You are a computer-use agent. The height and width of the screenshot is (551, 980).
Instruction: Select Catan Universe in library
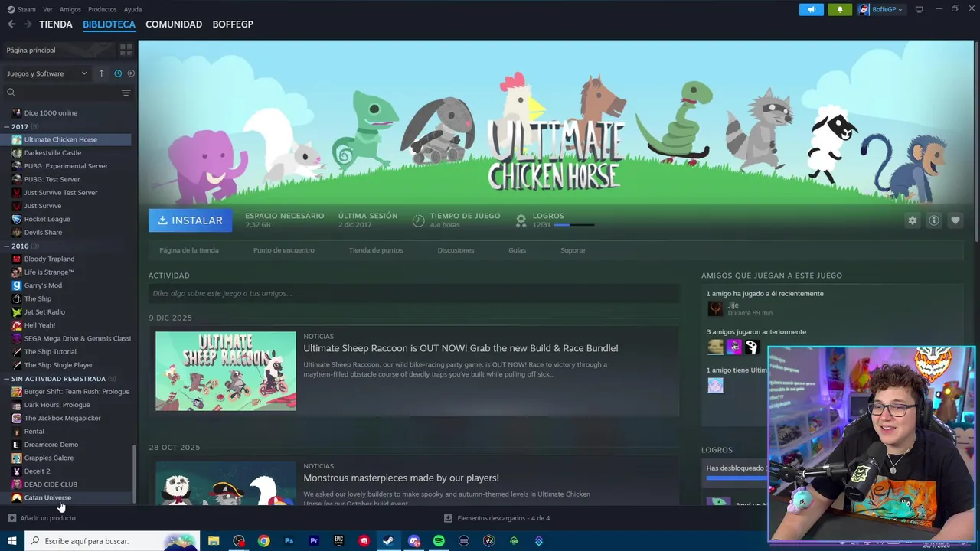67,497
